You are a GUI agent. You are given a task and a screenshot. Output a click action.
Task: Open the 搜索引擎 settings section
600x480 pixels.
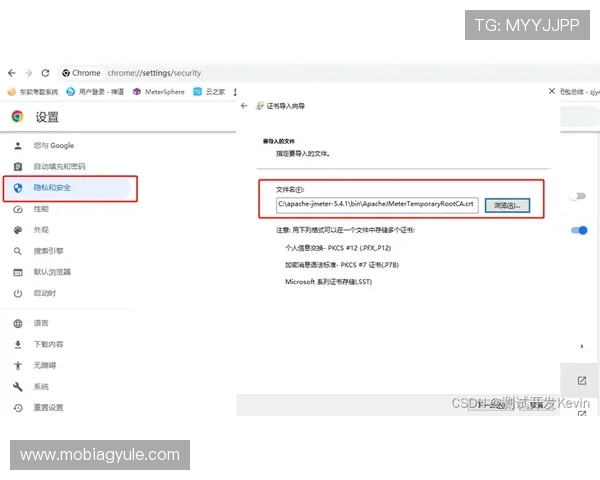click(x=49, y=251)
